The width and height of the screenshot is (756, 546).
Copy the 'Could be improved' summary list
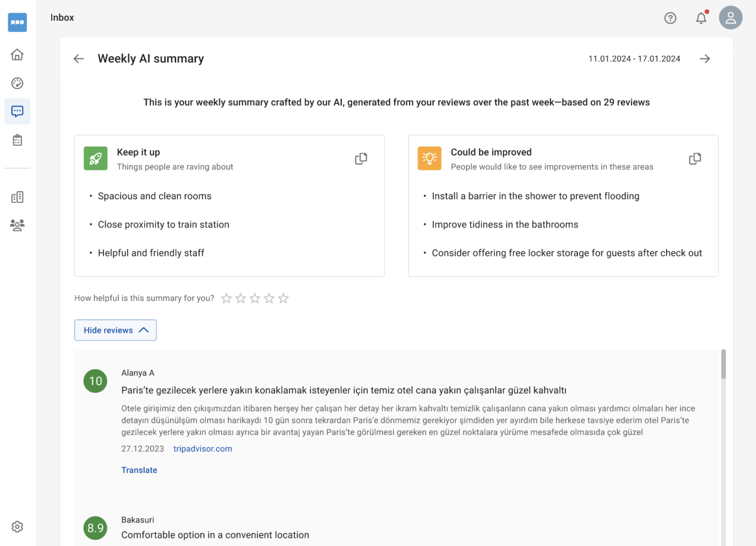pos(694,158)
